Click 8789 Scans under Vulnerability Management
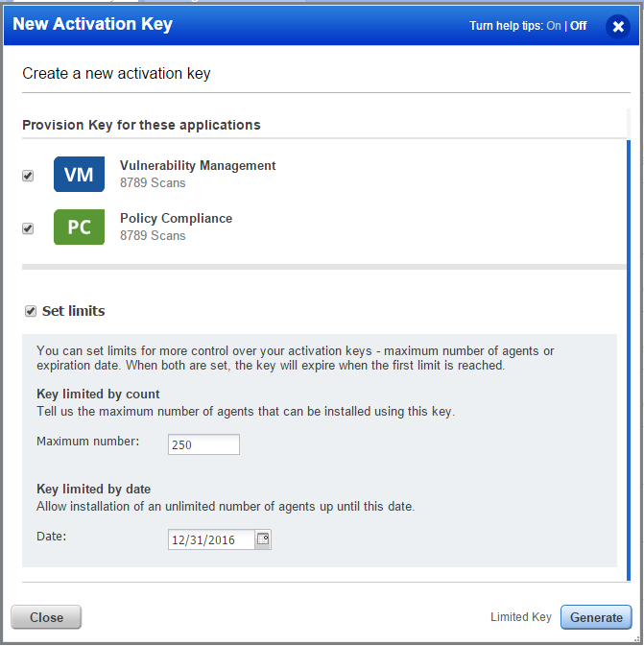Screen dimensions: 644x646 coord(153,183)
